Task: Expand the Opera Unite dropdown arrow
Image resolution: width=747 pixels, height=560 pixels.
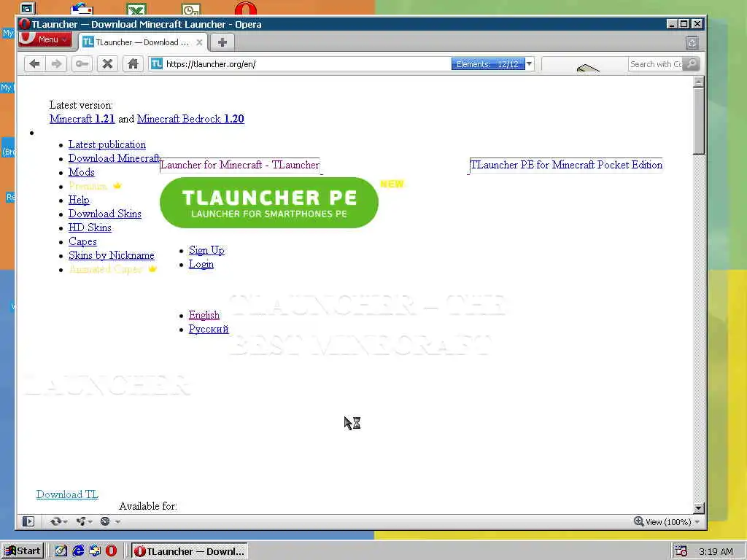Action: click(90, 522)
